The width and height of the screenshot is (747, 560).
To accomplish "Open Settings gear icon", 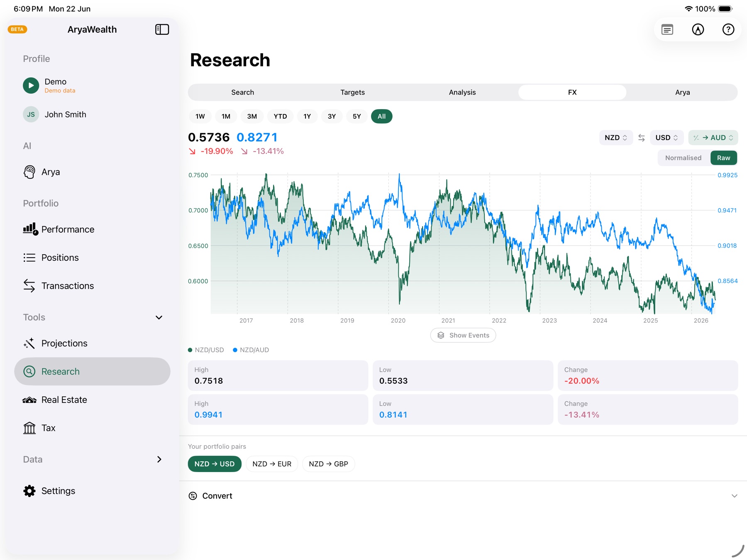I will 29,491.
